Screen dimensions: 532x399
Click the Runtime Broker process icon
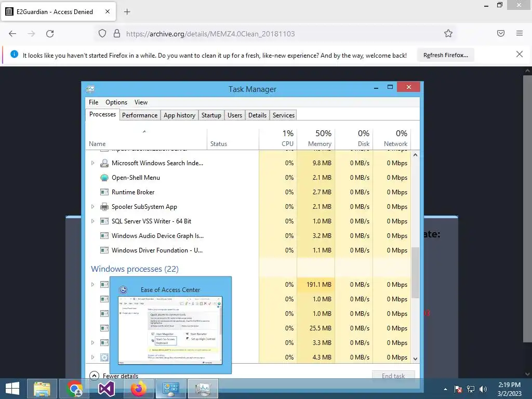(x=104, y=192)
